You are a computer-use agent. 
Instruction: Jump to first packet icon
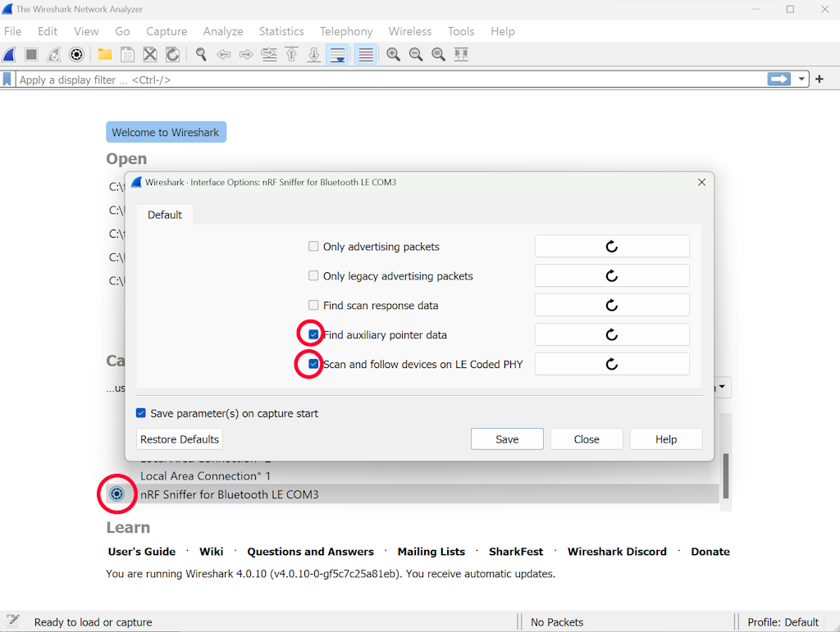[x=291, y=54]
